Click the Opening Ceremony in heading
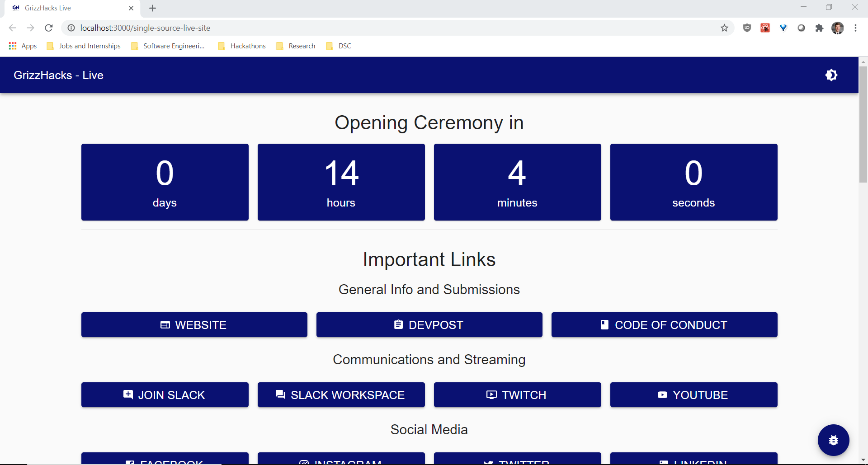 (x=429, y=123)
